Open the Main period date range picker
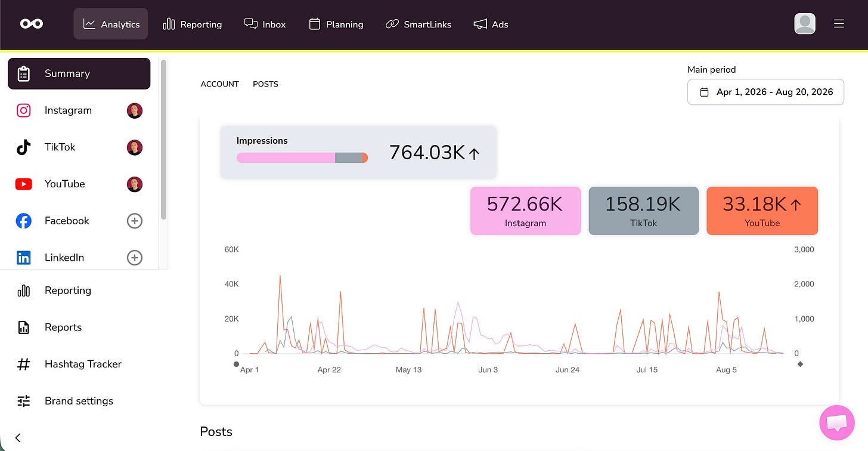The width and height of the screenshot is (868, 451). click(765, 92)
